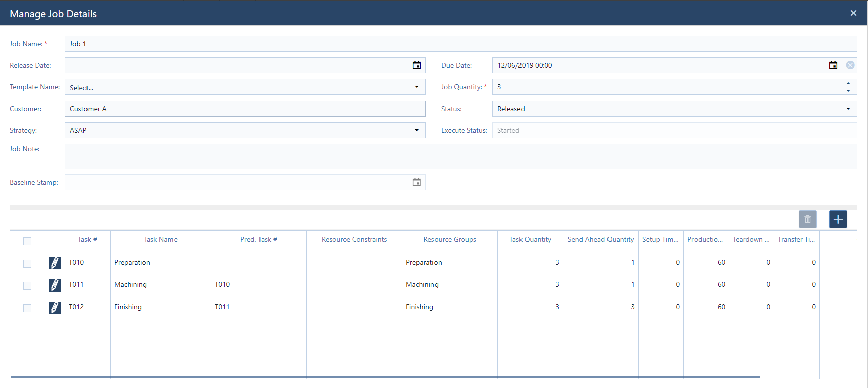The width and height of the screenshot is (868, 388).
Task: Increase Job Quantity with up arrow
Action: tap(848, 83)
